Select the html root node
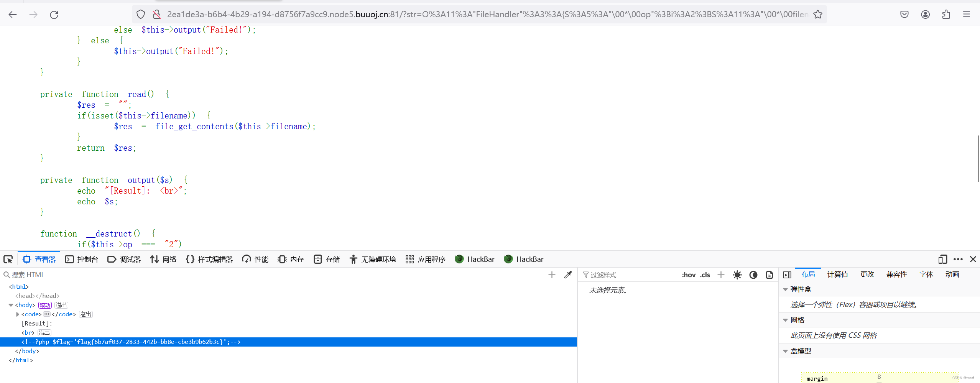The image size is (980, 383). [19, 287]
